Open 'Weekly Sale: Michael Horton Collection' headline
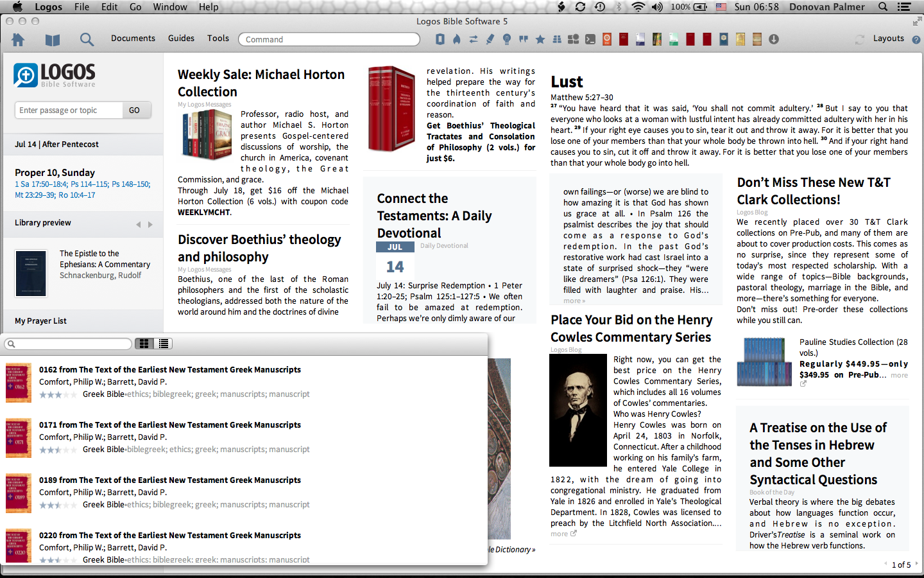The image size is (924, 578). [261, 83]
